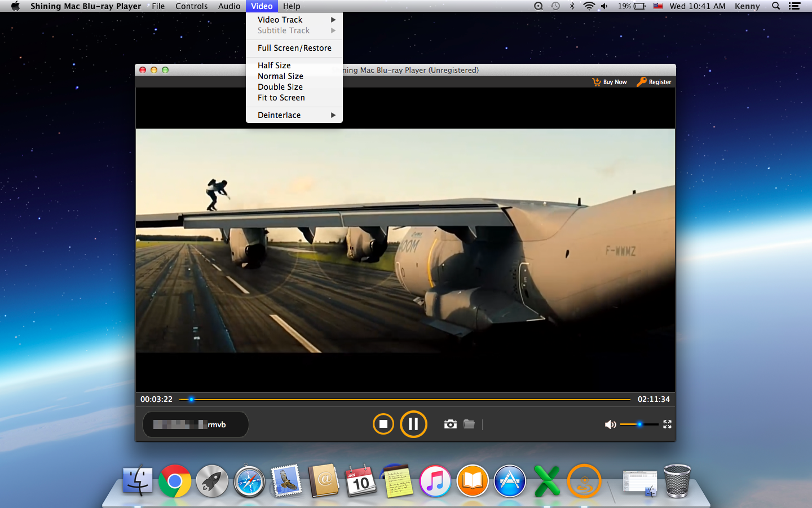Select Half Size in the Video menu
The width and height of the screenshot is (812, 508).
coord(294,65)
